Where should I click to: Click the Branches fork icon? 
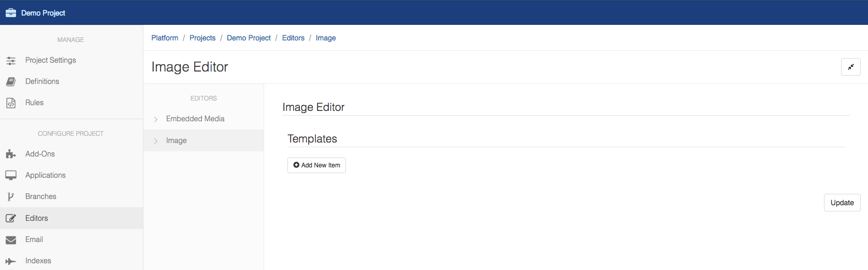point(11,197)
